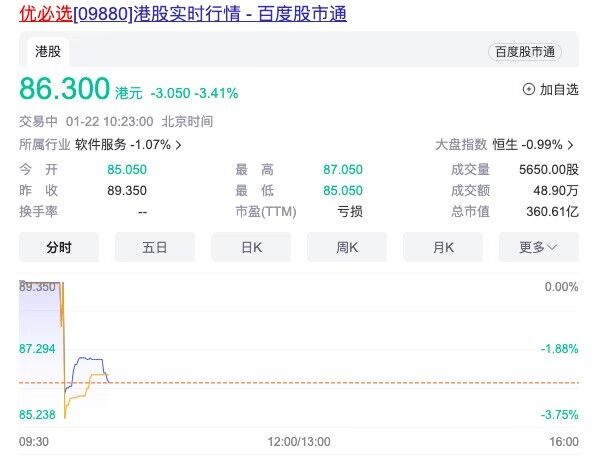Click the 换手率 label
Screen dimensions: 593x456
[38, 211]
